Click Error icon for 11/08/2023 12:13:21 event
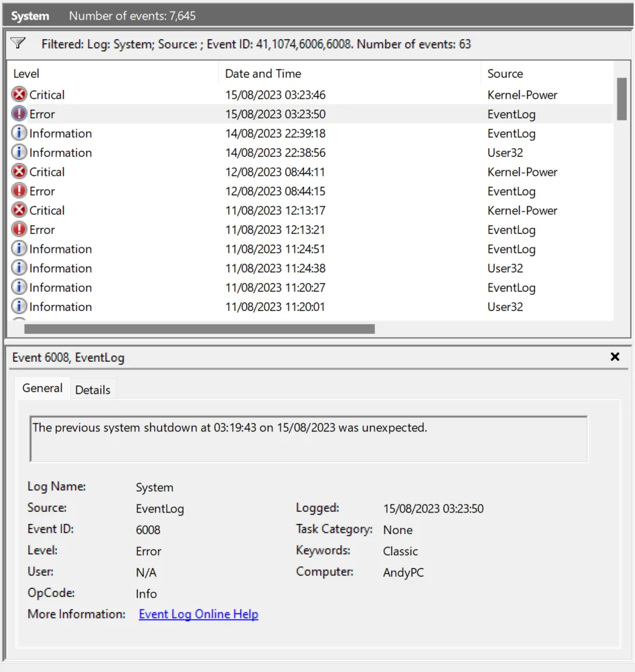The image size is (635, 672). (20, 229)
